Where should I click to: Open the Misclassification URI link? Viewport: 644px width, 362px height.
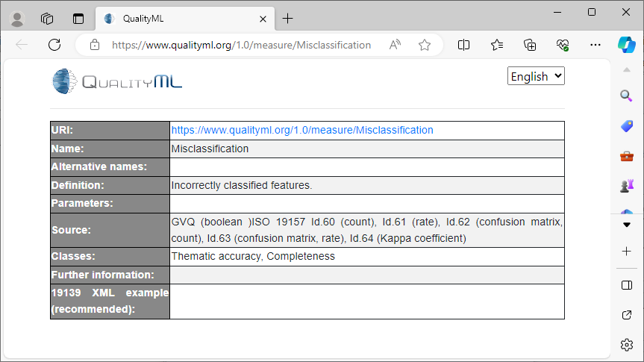(x=302, y=130)
